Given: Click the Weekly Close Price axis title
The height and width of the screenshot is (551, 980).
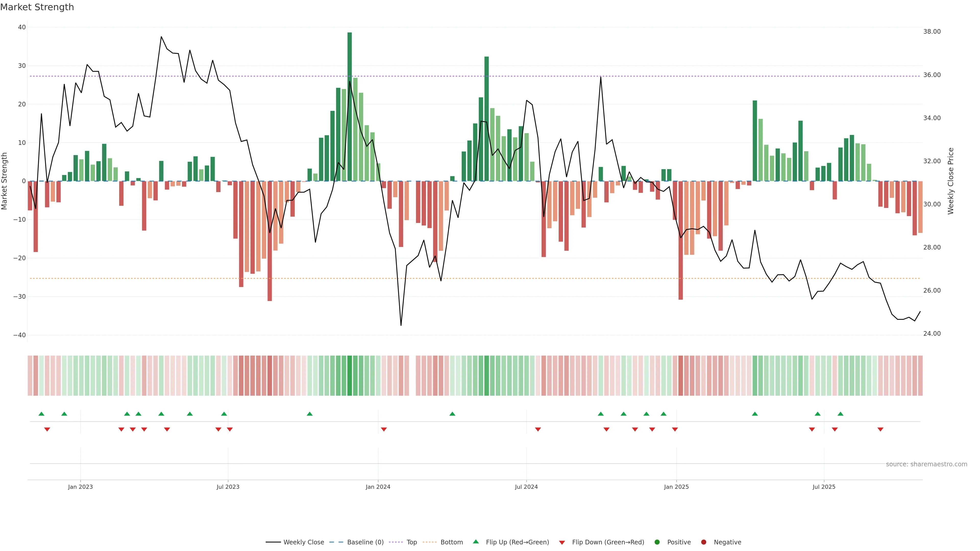Looking at the screenshot, I should [x=951, y=181].
